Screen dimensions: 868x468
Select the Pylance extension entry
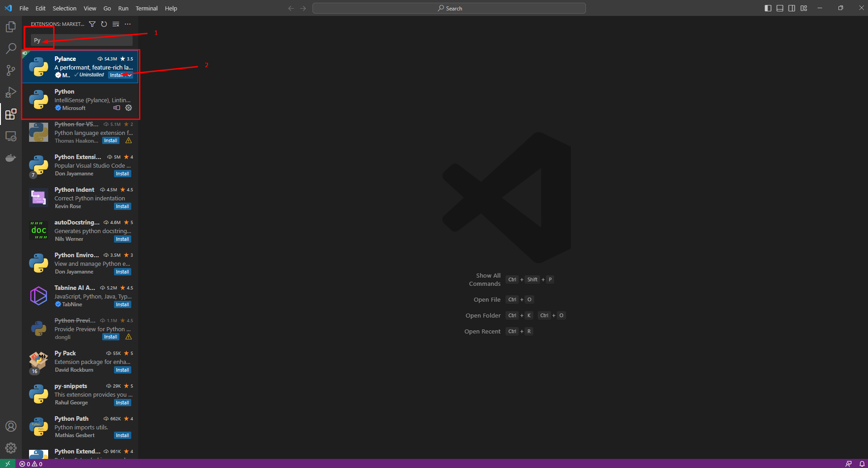pos(80,67)
